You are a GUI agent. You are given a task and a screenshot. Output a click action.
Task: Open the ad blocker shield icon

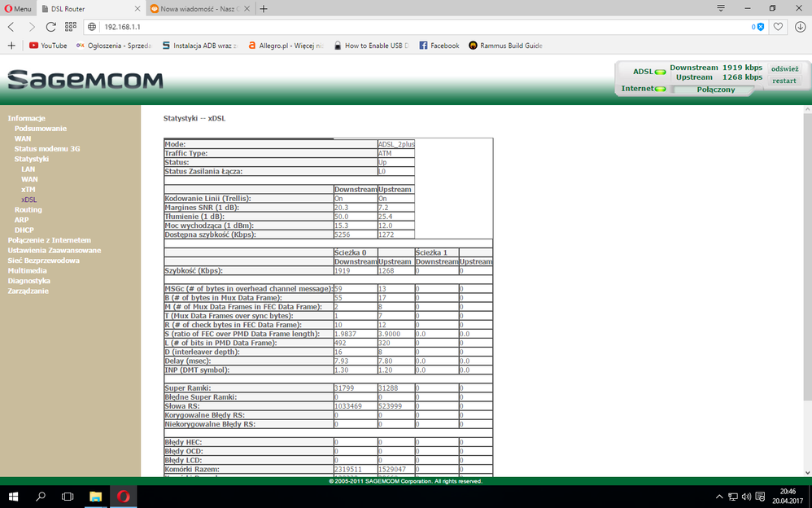coord(760,27)
